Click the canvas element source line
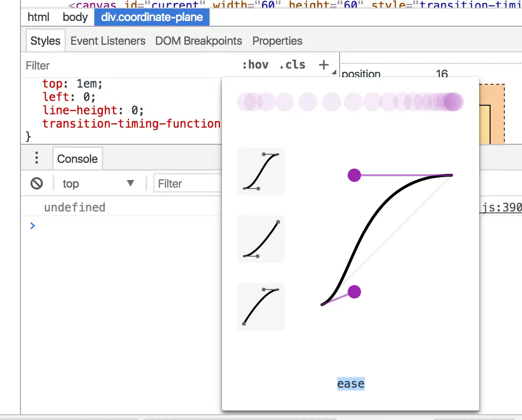 295,4
